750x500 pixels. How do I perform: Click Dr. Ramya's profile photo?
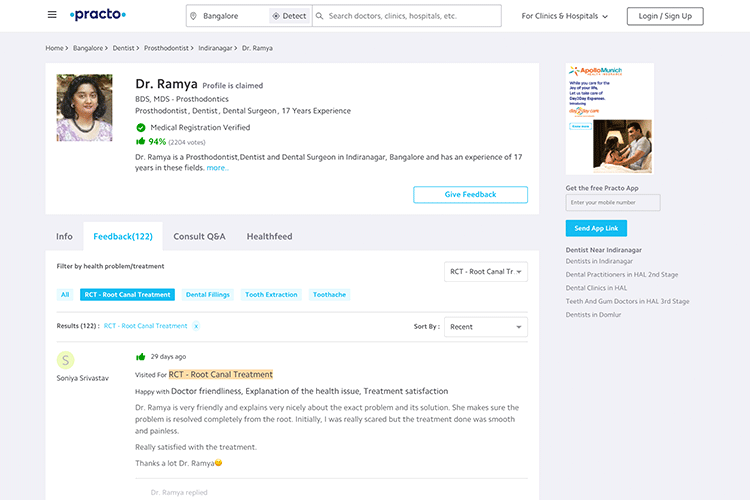[84, 108]
